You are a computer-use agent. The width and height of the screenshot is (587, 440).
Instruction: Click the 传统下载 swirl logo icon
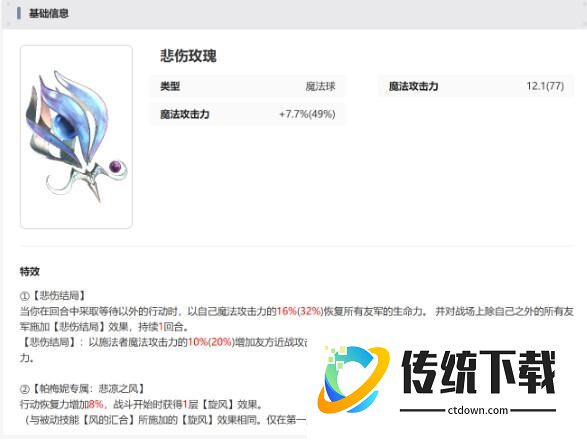[353, 379]
